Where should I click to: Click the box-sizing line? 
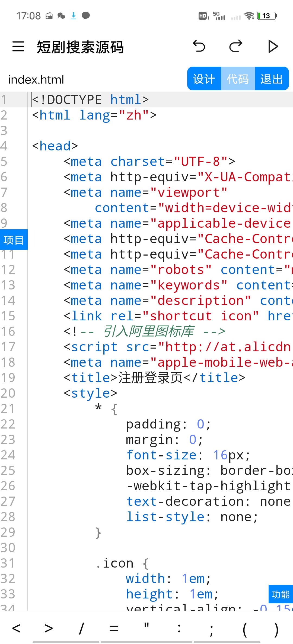pos(209,471)
